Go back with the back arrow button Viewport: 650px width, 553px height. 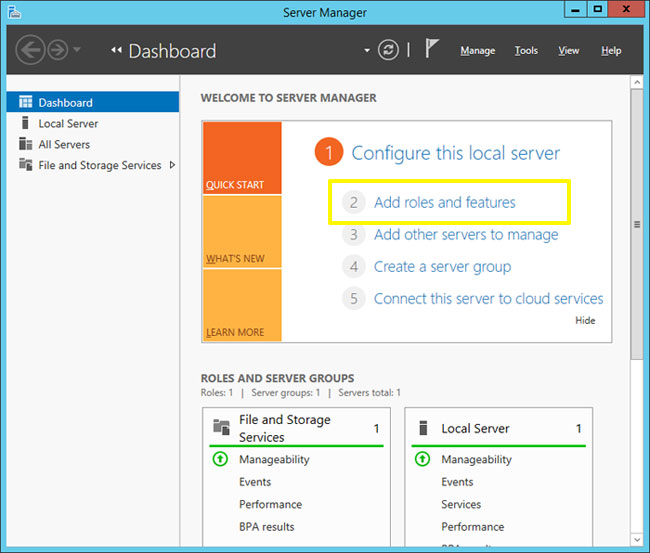(30, 50)
